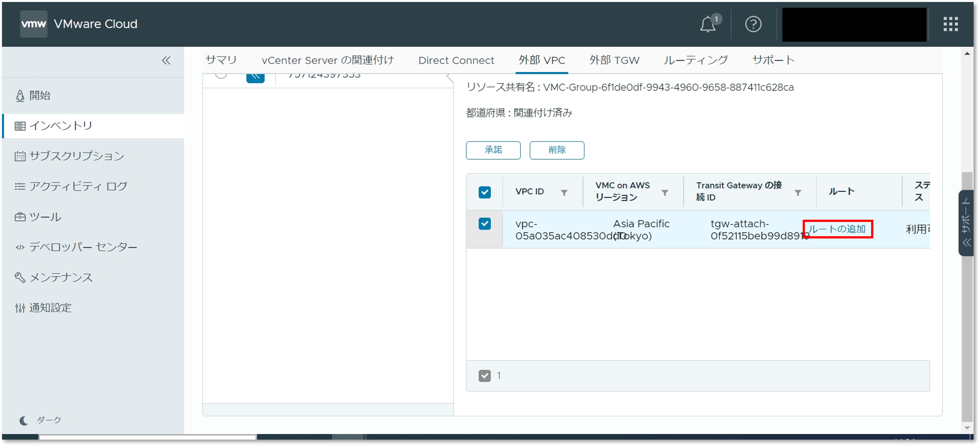Click the ダーク label
Screen dimensions: 980x446
(49, 420)
